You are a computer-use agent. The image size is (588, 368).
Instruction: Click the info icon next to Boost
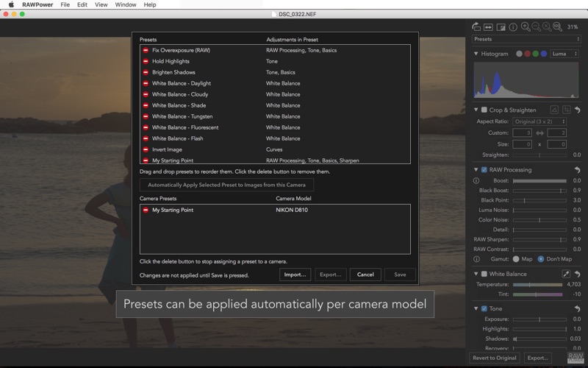(476, 180)
